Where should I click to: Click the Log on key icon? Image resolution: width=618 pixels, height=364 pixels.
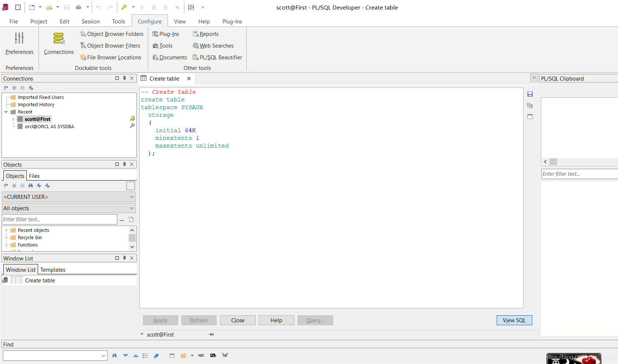pyautogui.click(x=124, y=7)
